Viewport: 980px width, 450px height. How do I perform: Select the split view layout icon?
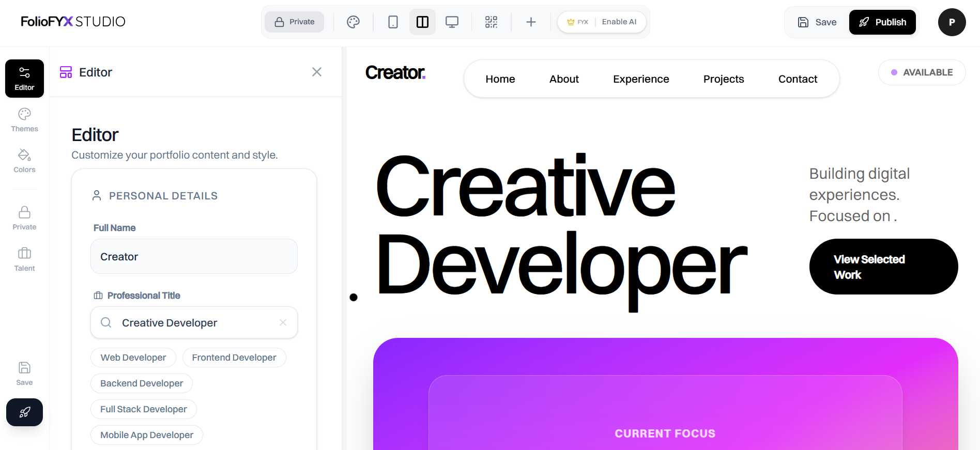point(422,22)
